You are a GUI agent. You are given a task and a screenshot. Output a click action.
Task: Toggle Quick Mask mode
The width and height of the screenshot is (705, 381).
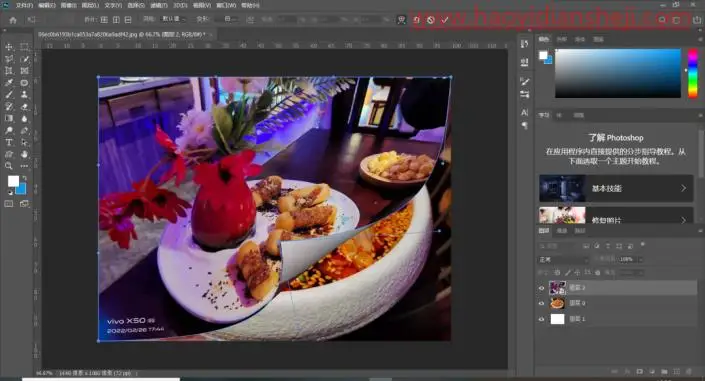coord(9,204)
